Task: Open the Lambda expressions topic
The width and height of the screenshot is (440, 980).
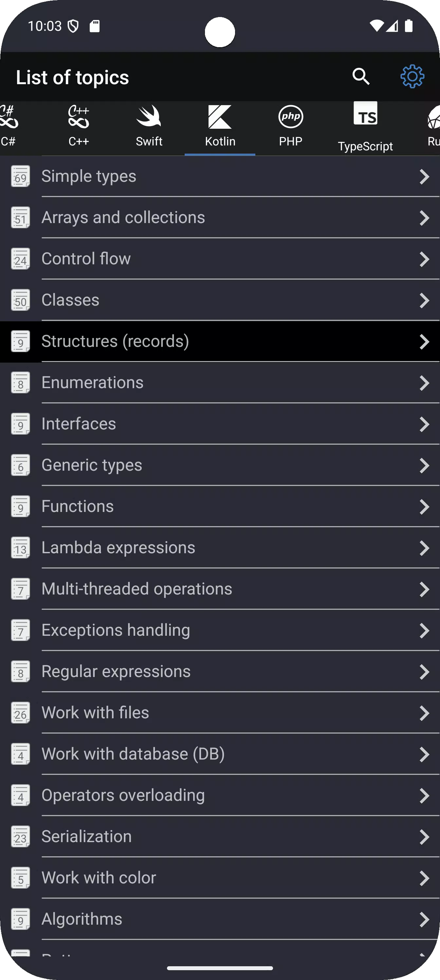Action: [220, 548]
